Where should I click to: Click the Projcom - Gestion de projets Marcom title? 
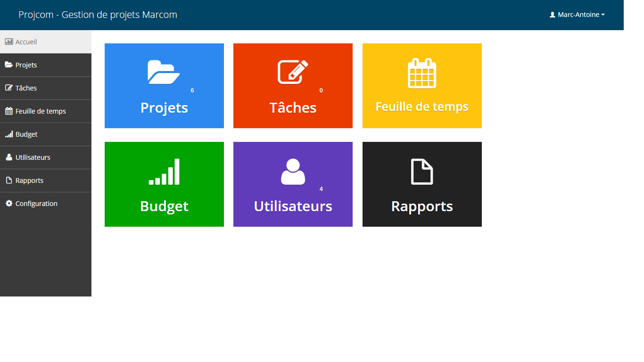pos(98,15)
